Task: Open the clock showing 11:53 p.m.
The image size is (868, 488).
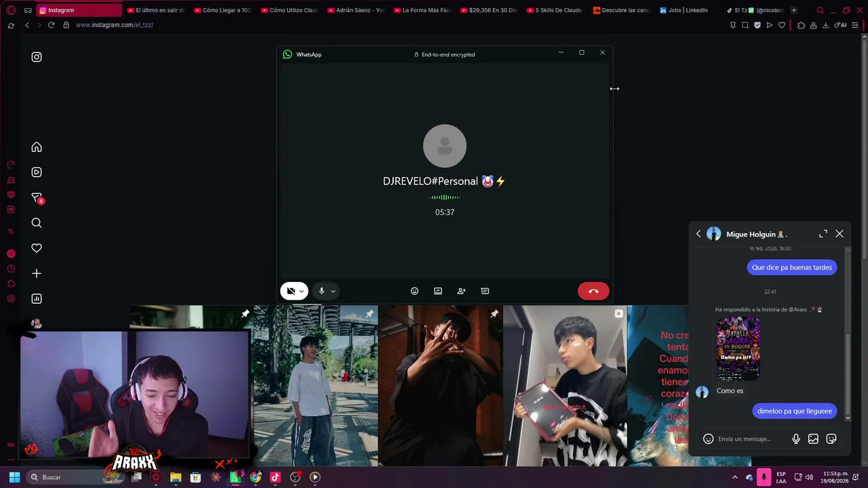Action: coord(835,477)
